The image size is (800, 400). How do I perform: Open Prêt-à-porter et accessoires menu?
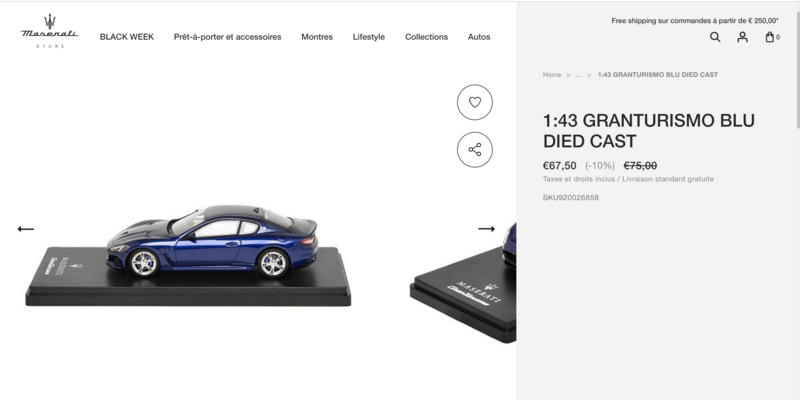coord(228,37)
